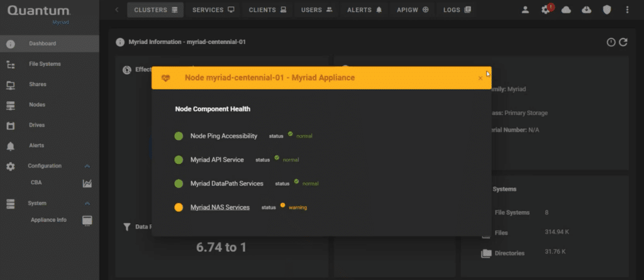Click the Drives icon in sidebar
Screen dimensions: 644x280
(x=11, y=126)
